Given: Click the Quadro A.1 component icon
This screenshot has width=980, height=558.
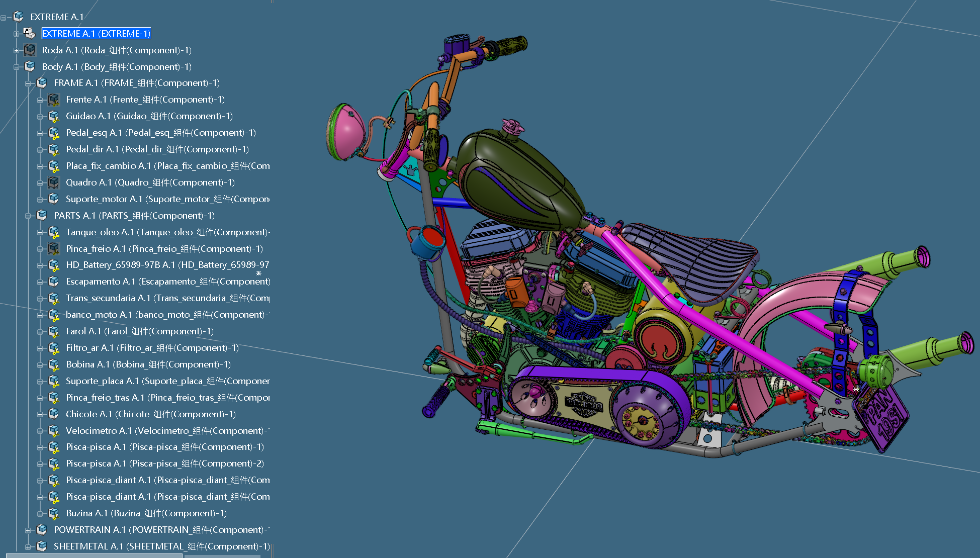Looking at the screenshot, I should pos(54,182).
